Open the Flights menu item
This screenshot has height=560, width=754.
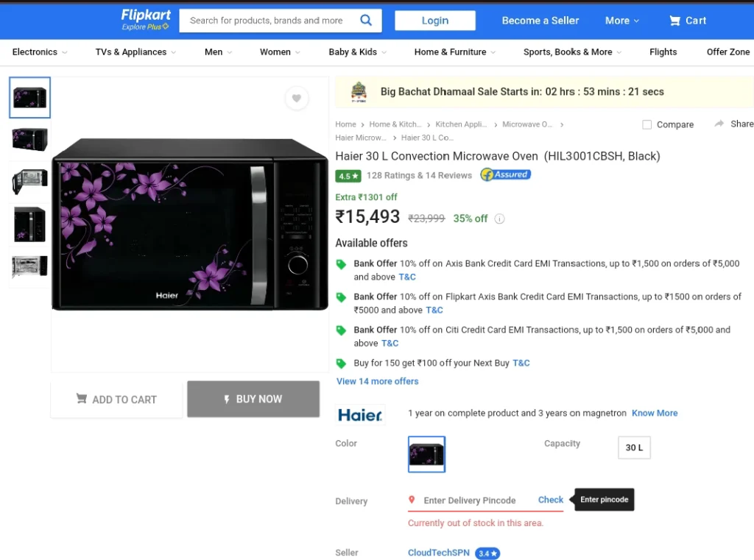[663, 52]
